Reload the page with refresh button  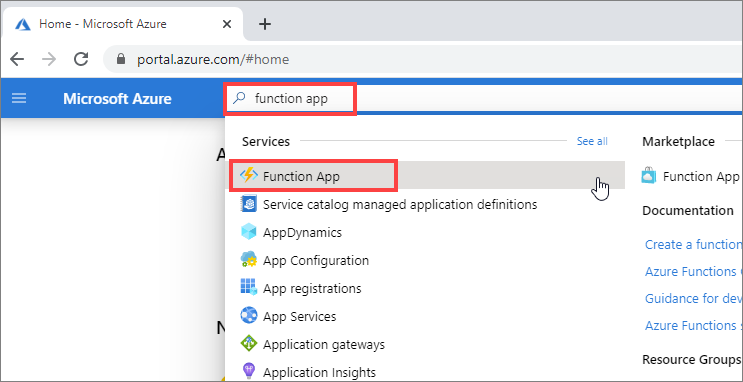pyautogui.click(x=82, y=59)
